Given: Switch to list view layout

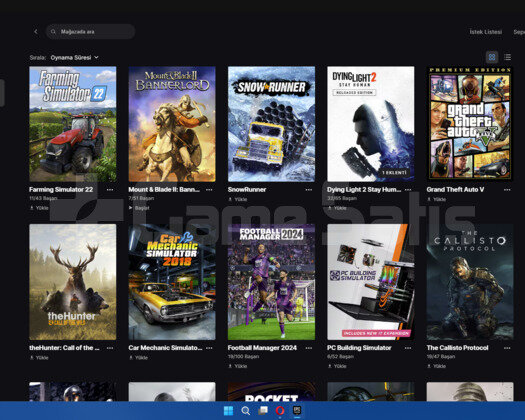Looking at the screenshot, I should click(508, 57).
